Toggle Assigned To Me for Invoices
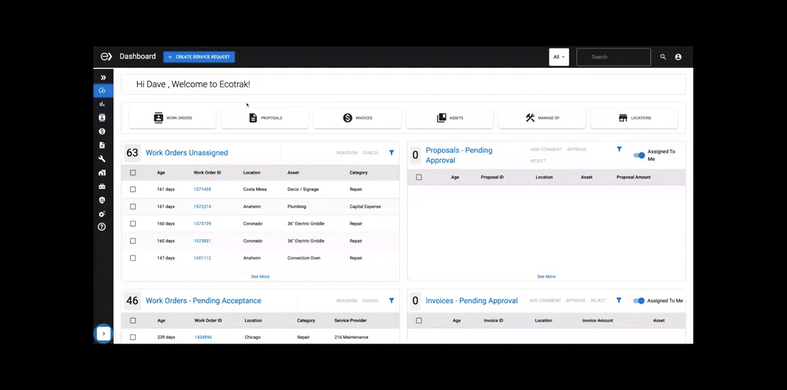 tap(638, 301)
